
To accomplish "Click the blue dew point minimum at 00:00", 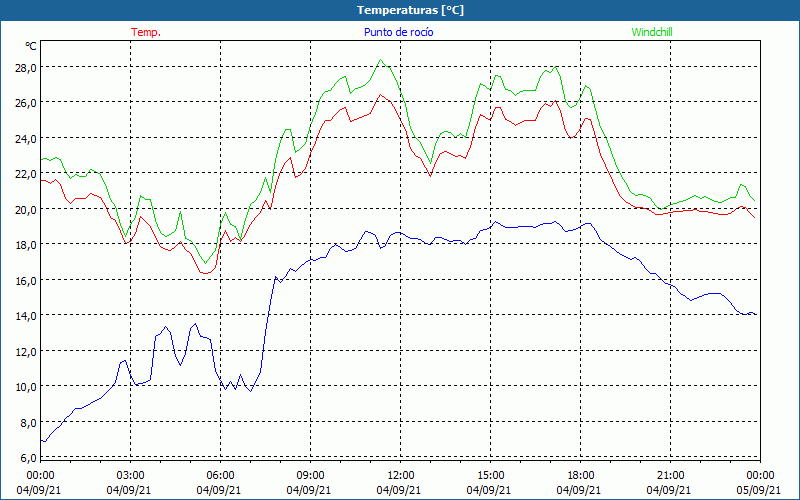I will point(43,441).
